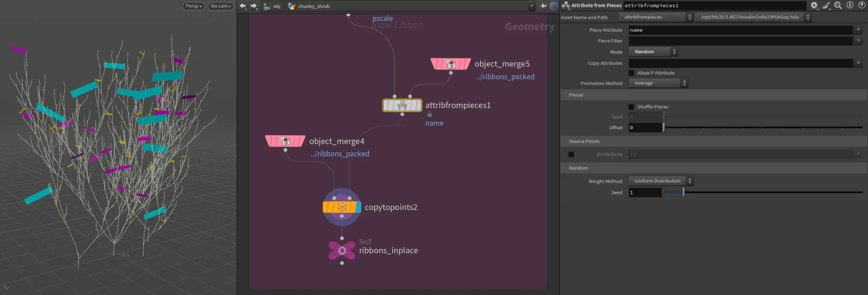Click the chunky_shrub path segment
This screenshot has width=868, height=295.
tap(314, 6)
